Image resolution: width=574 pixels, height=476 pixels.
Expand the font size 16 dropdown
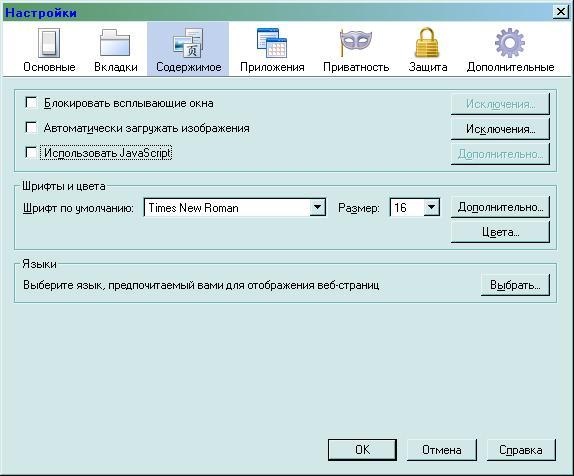432,208
